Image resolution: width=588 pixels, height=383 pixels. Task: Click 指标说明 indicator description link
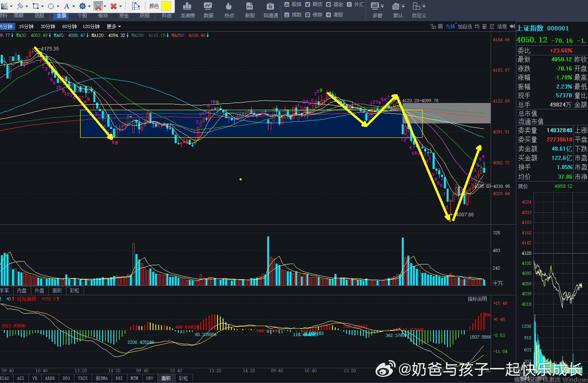(x=477, y=299)
